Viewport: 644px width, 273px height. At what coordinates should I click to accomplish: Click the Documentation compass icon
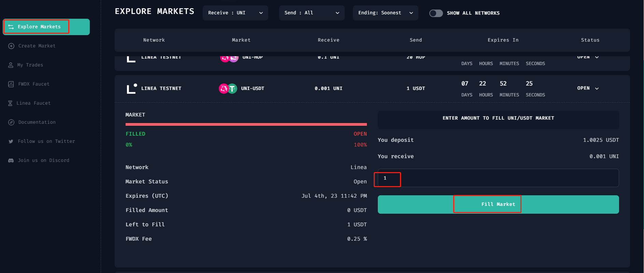(x=11, y=122)
